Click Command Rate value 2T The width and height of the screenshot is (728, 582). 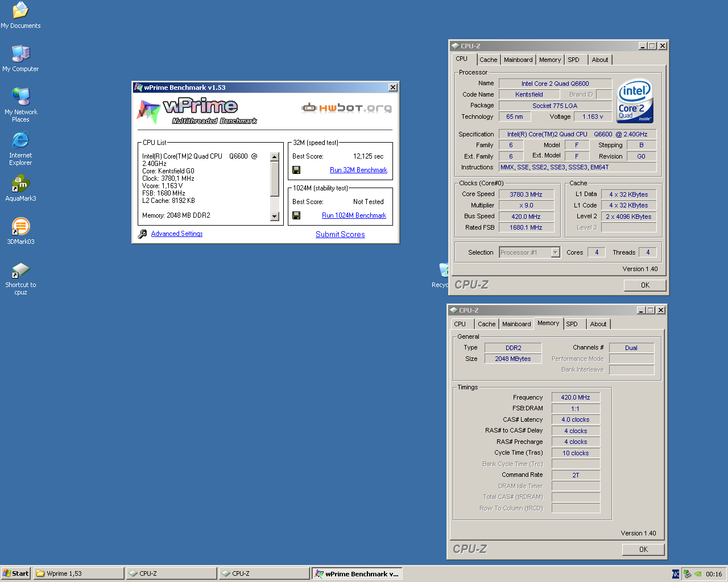tap(576, 475)
